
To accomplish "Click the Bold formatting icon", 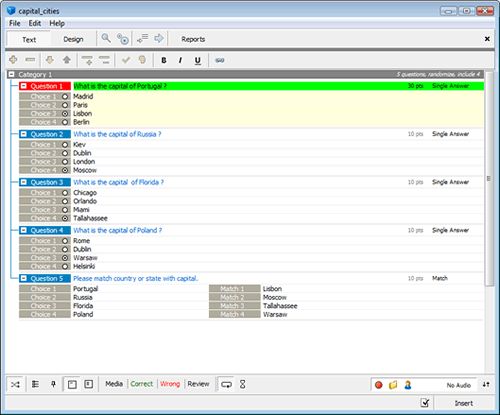I will tap(164, 60).
